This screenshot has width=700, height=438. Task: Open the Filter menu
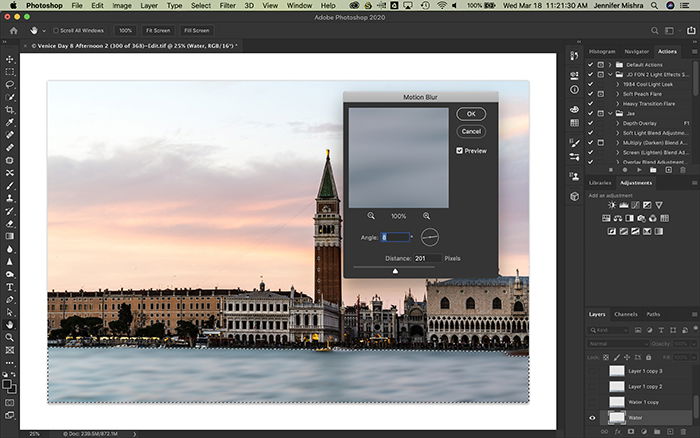227,5
